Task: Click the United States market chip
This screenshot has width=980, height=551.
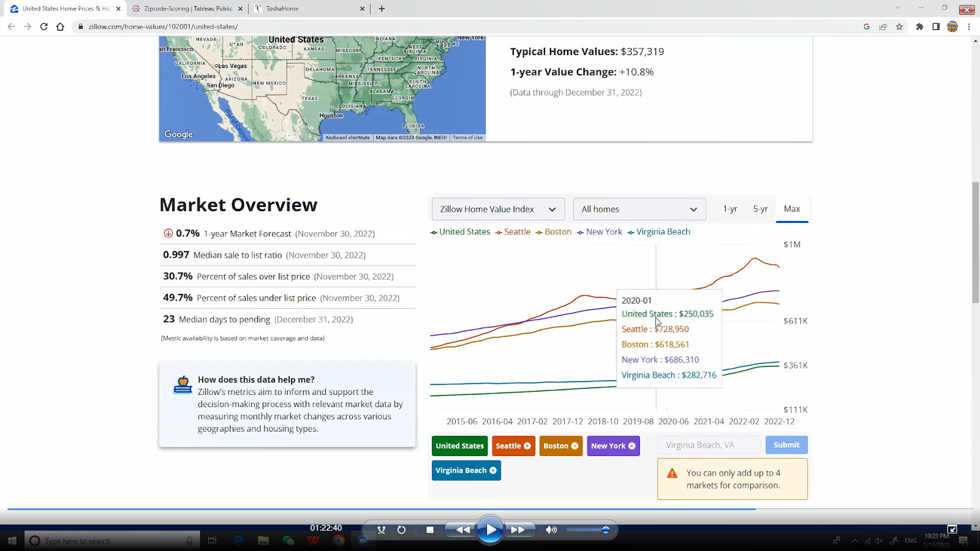Action: point(459,446)
